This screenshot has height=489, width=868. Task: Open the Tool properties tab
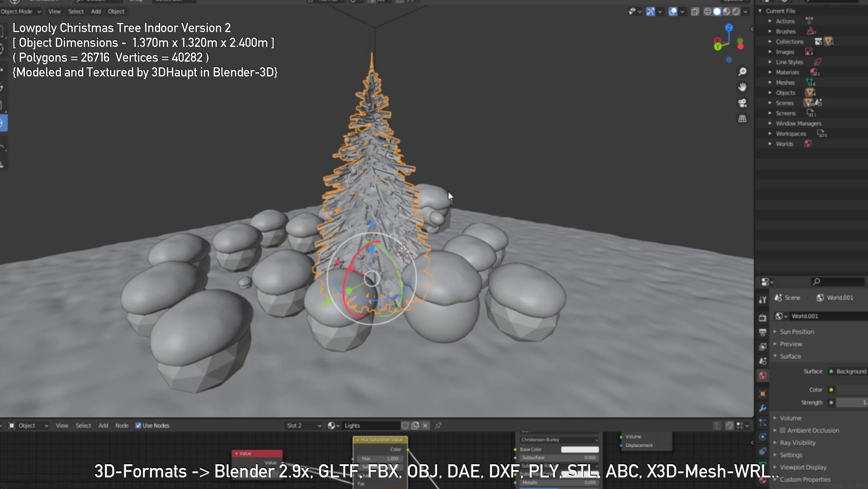(763, 300)
